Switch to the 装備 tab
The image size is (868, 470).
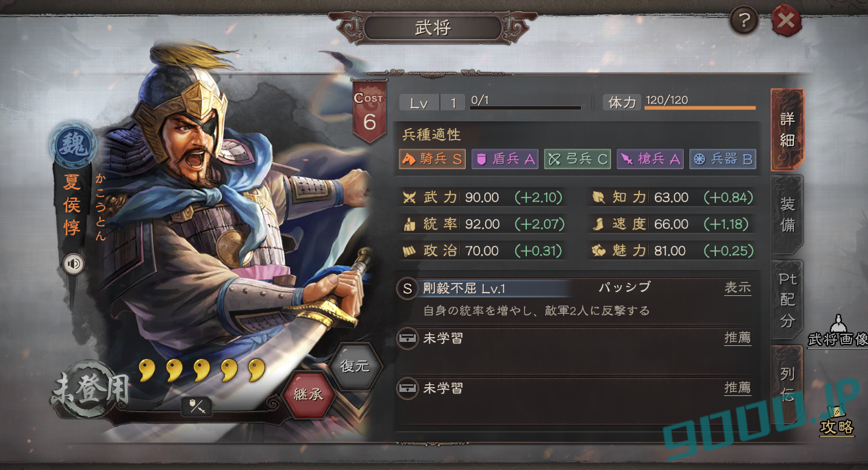[x=787, y=214]
